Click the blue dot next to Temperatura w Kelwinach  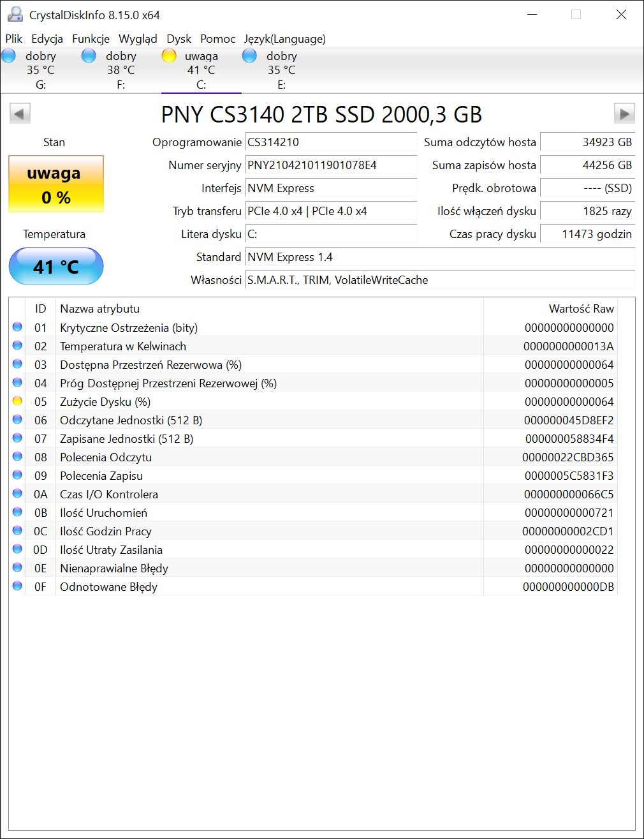click(x=17, y=346)
